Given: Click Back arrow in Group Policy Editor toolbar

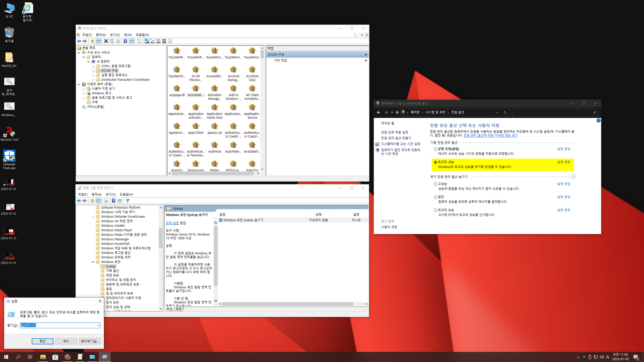Looking at the screenshot, I should 79,201.
